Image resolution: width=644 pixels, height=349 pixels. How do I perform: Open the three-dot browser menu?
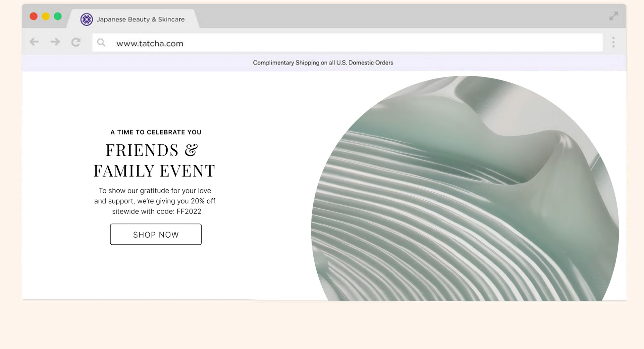point(613,42)
